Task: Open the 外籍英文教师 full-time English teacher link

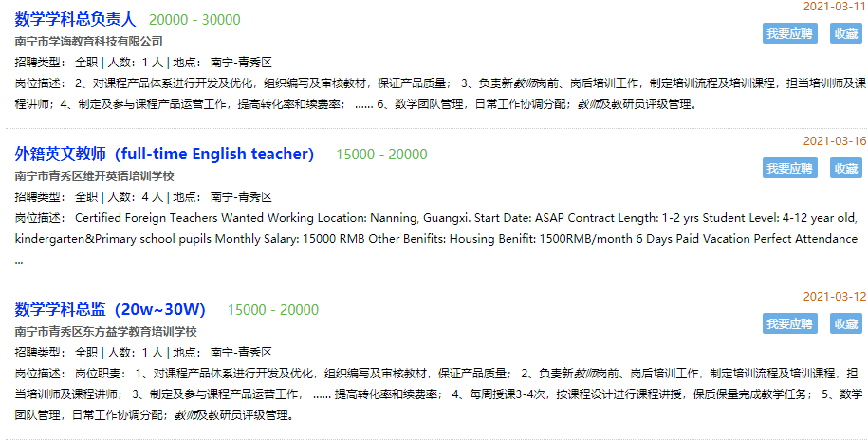Action: pyautogui.click(x=164, y=154)
